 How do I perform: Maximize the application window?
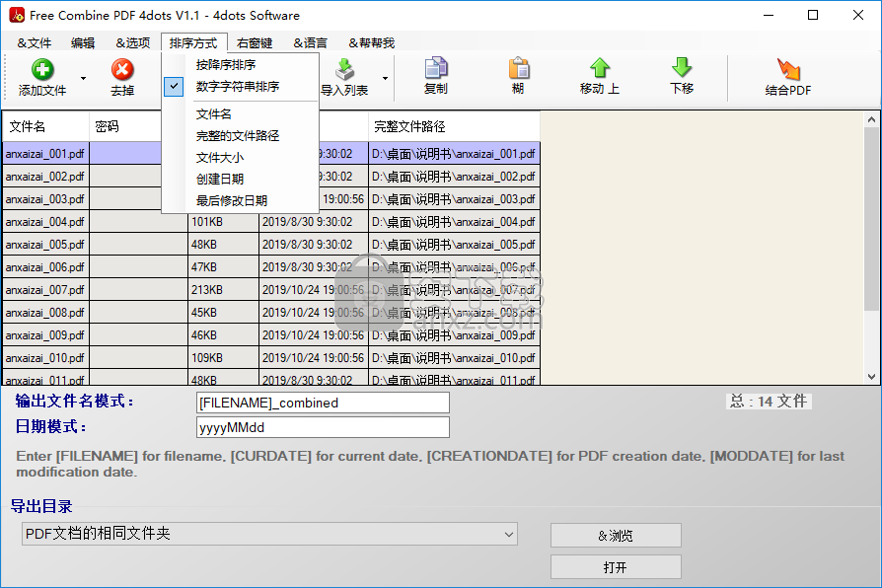click(813, 15)
